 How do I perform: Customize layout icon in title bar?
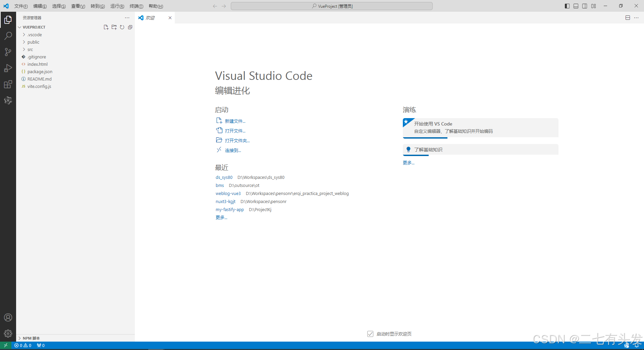[594, 6]
